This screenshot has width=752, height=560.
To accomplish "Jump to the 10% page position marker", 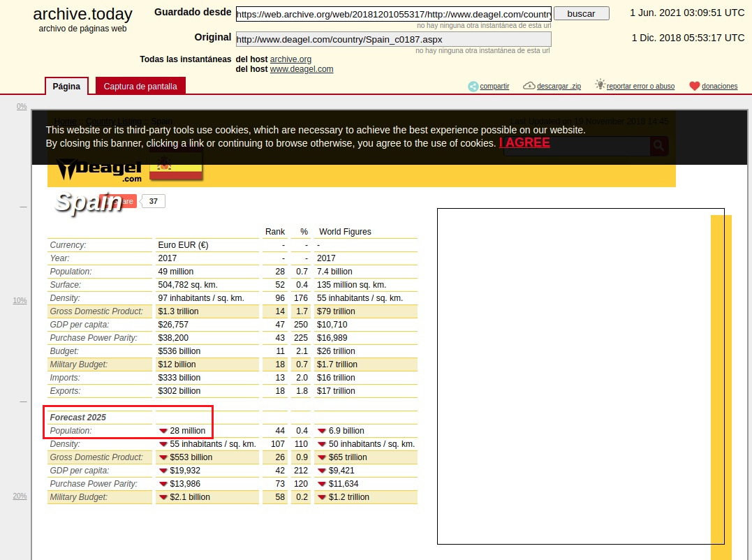I will click(20, 301).
